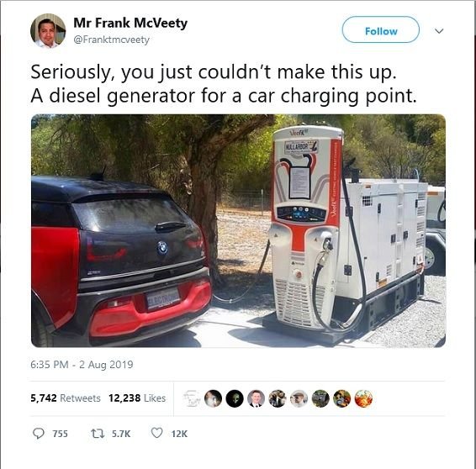Open the last fiery avatar liker profile
Image resolution: width=476 pixels, height=469 pixels.
pos(363,398)
